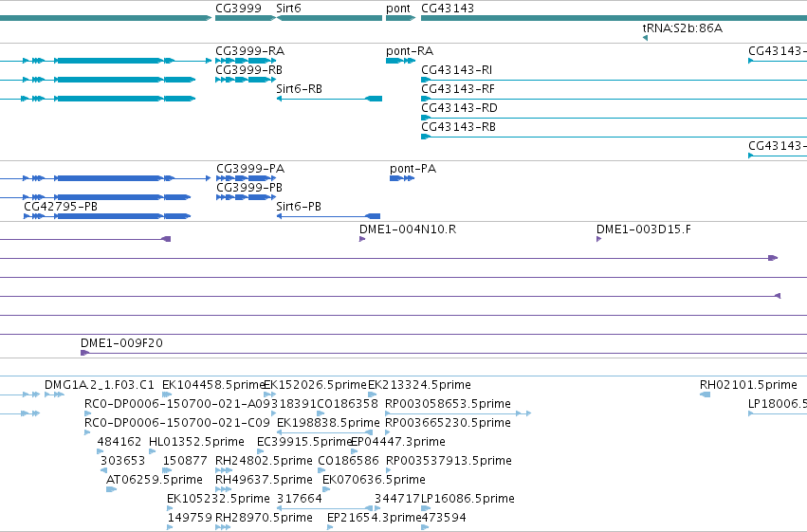Select EST EK104458.5prime

167,394
